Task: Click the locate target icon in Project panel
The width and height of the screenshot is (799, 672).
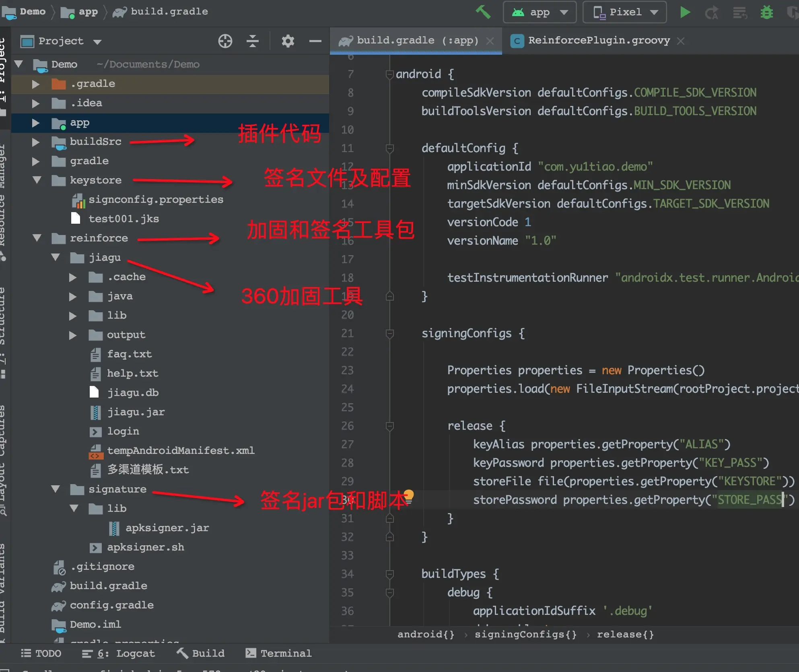Action: click(225, 41)
